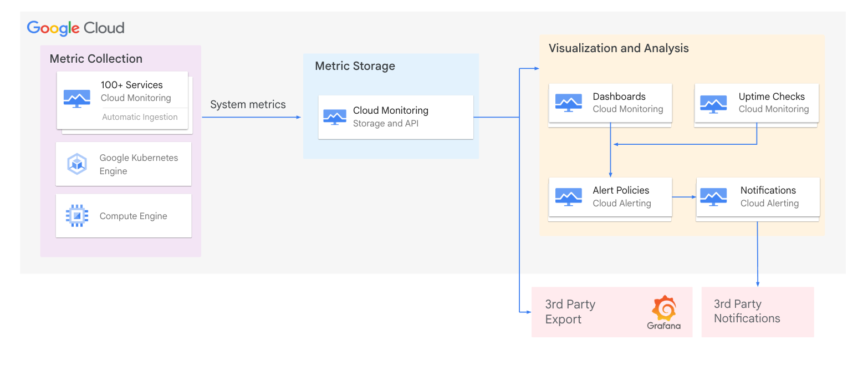The width and height of the screenshot is (868, 385).
Task: Click the Compute Engine label
Action: point(134,216)
